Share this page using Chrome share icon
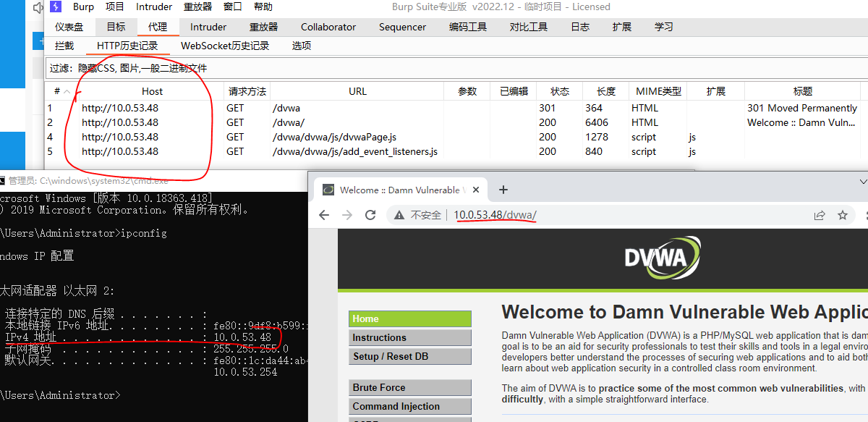Viewport: 868px width, 422px height. click(x=820, y=215)
